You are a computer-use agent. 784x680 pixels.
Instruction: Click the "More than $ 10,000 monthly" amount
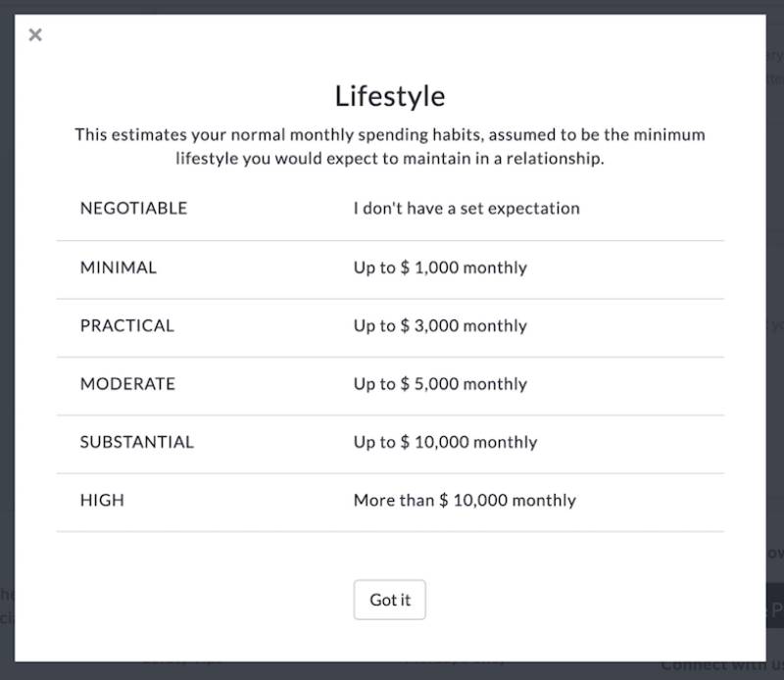click(465, 500)
